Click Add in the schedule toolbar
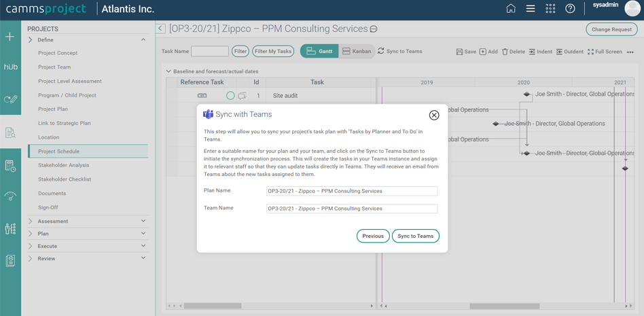644x316 pixels. (x=488, y=52)
